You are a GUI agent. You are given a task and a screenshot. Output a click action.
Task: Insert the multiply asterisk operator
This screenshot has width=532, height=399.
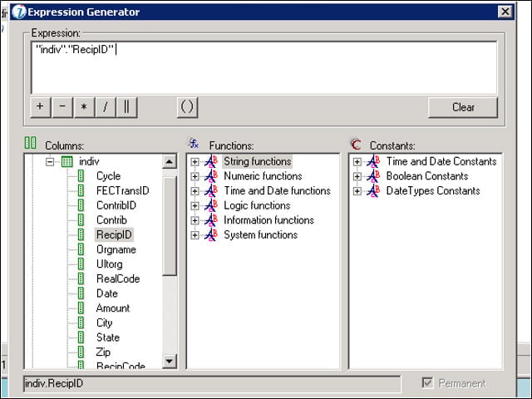[84, 107]
